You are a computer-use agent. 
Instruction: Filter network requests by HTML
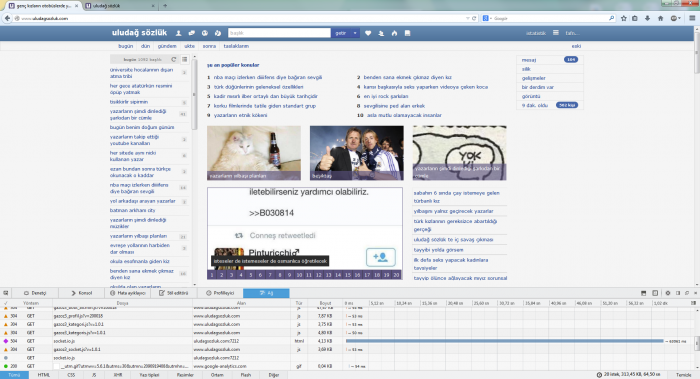pos(44,375)
